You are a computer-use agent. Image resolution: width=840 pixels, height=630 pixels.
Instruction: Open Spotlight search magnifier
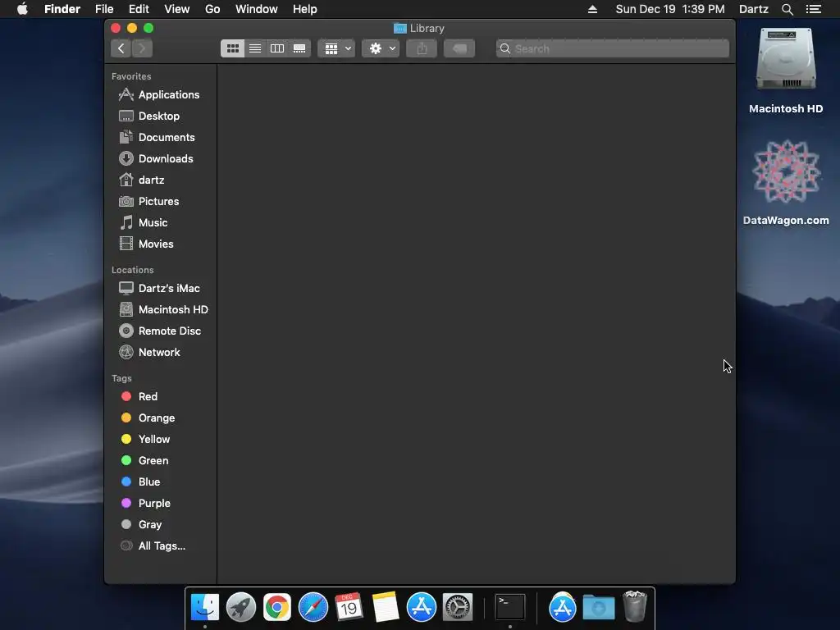787,9
